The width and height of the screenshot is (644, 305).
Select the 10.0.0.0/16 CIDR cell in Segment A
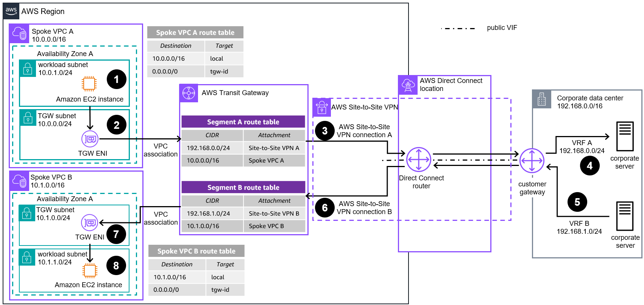(x=212, y=161)
